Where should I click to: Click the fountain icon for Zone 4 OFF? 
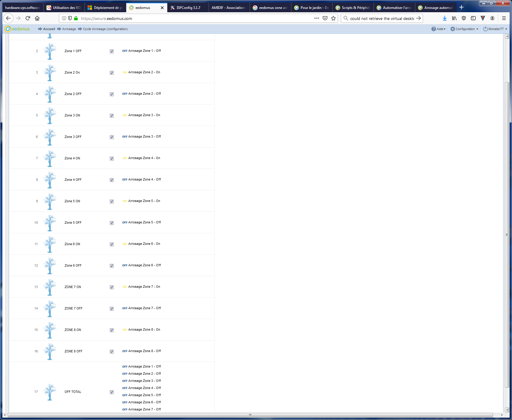coord(50,180)
